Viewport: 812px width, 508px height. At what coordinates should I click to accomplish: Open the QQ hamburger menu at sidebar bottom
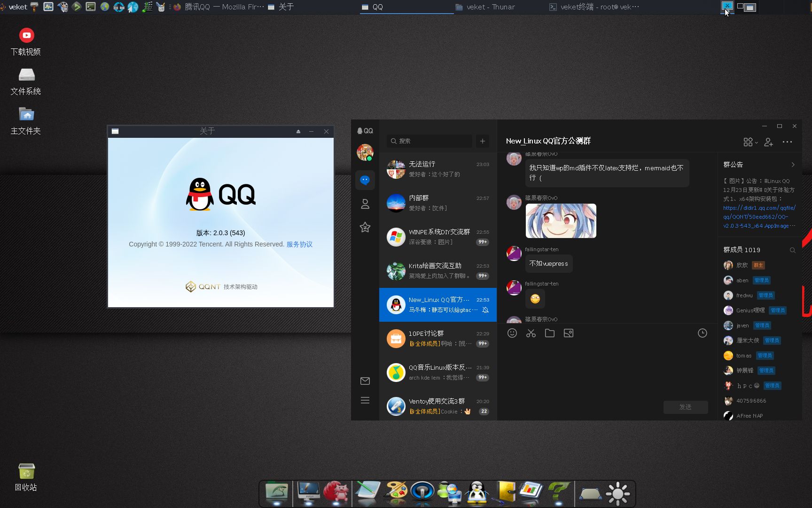tap(365, 400)
